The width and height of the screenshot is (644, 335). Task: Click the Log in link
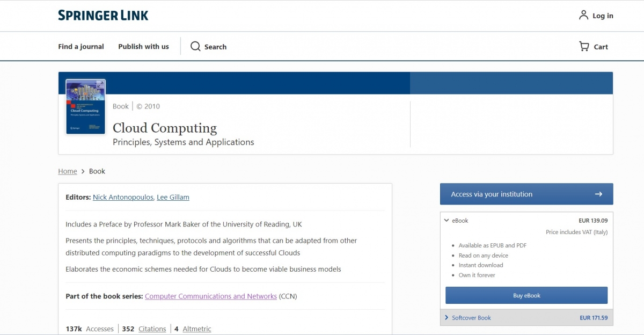[603, 16]
